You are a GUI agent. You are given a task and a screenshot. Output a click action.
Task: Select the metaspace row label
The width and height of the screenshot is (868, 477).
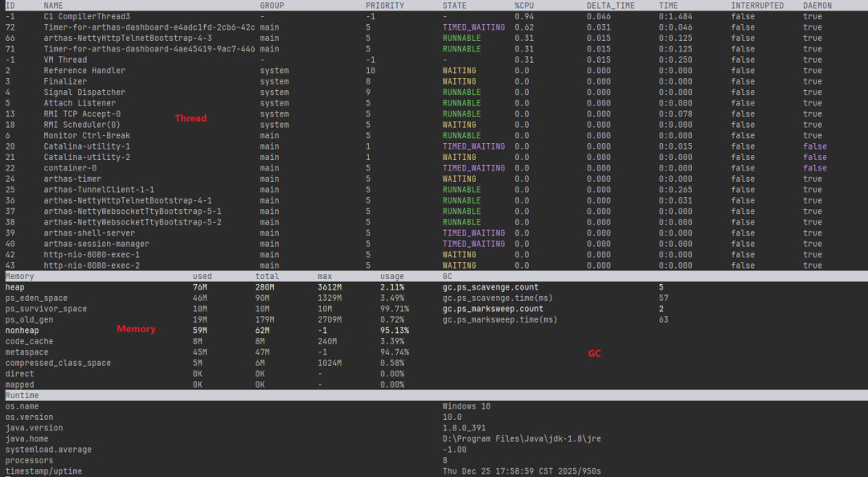(x=27, y=352)
